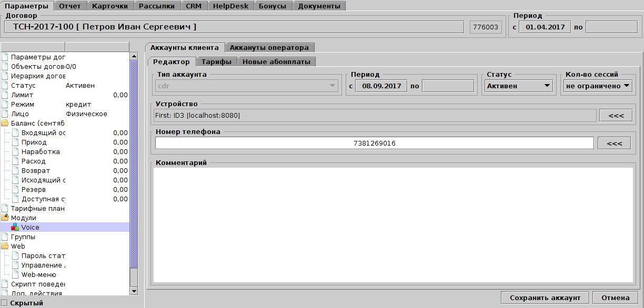The image size is (644, 308).
Task: Click the Voice module cube icon
Action: 15,228
